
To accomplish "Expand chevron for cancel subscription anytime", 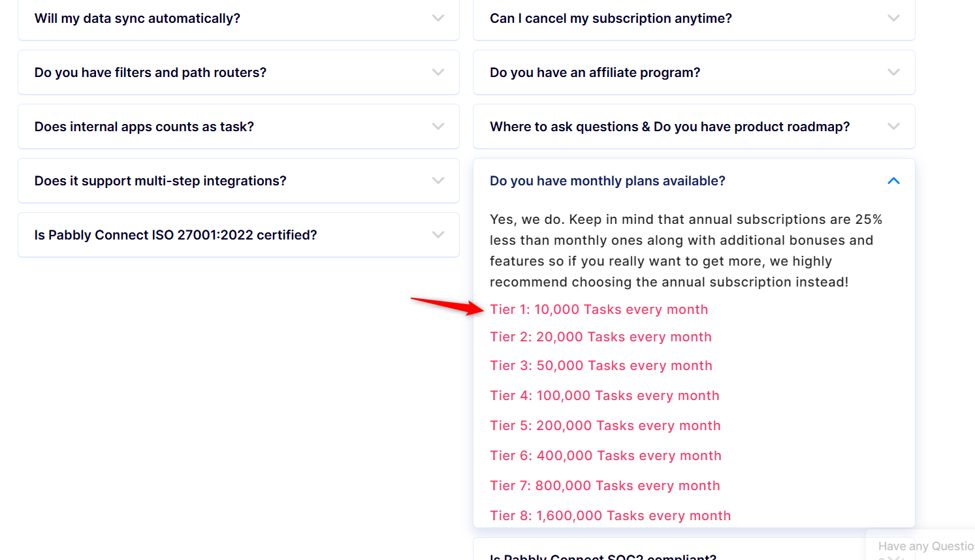I will coord(893,18).
